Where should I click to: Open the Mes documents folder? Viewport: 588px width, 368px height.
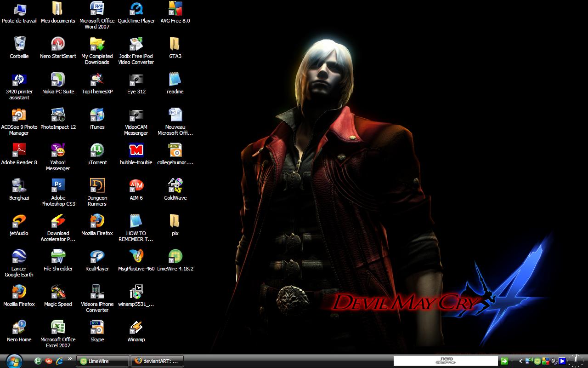[x=58, y=13]
